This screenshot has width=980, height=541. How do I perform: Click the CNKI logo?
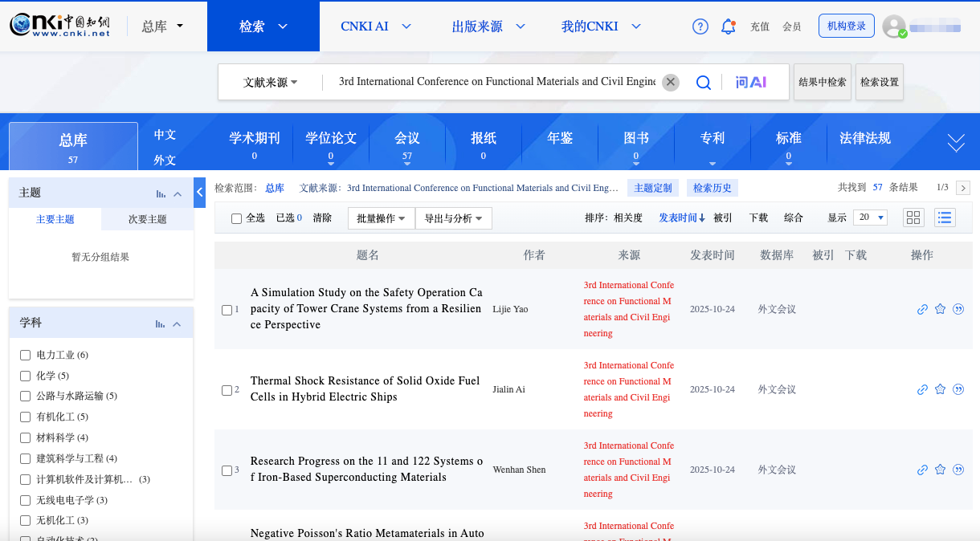(x=60, y=26)
